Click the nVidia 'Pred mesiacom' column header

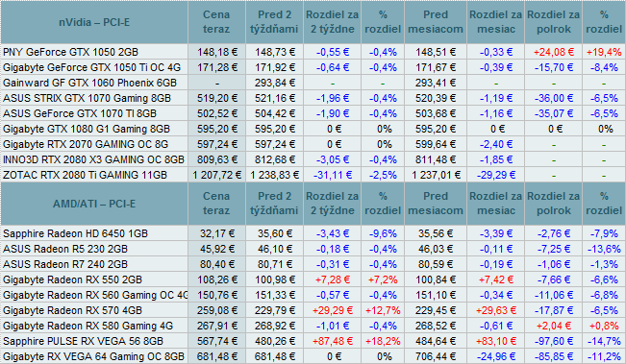(436, 22)
